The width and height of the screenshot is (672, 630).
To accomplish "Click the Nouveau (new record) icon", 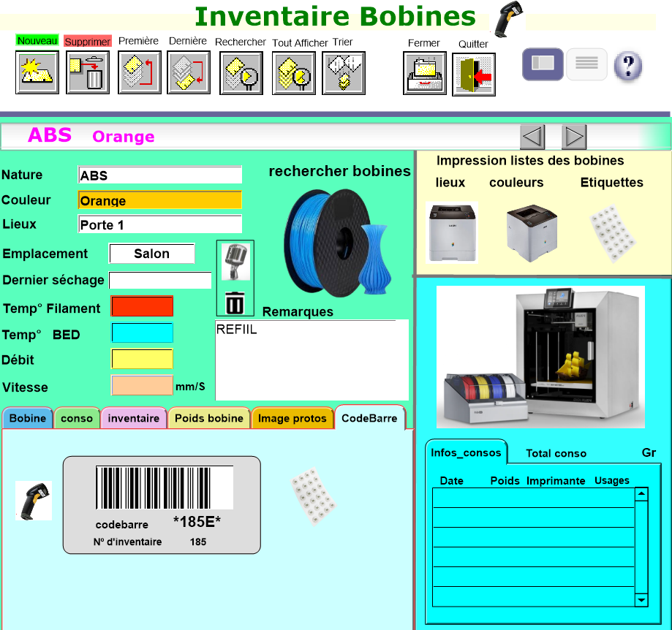I will point(37,72).
